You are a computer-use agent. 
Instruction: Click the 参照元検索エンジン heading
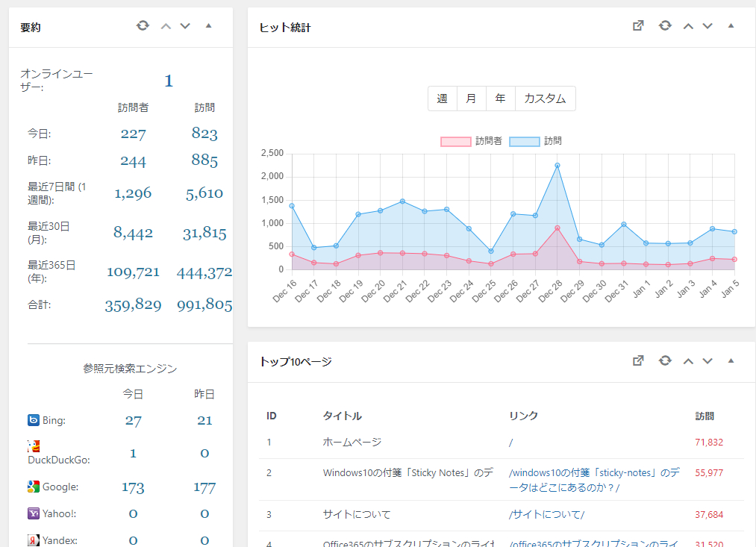[130, 369]
